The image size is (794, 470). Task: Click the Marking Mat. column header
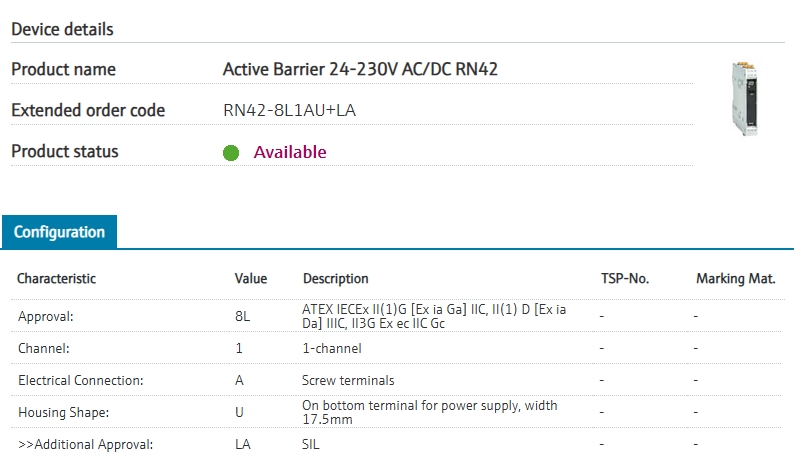(735, 279)
